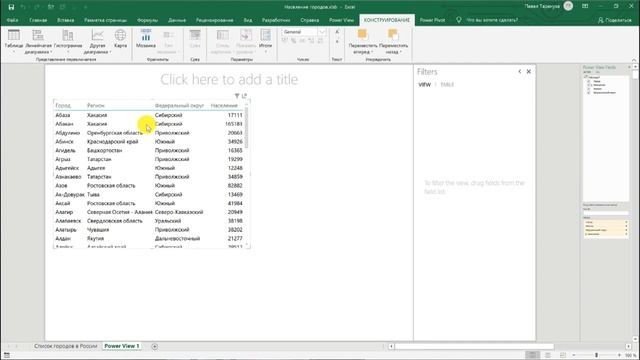Screen dimensions: 640x360
Task: Switch the visualization to Карта
Action: click(x=120, y=39)
